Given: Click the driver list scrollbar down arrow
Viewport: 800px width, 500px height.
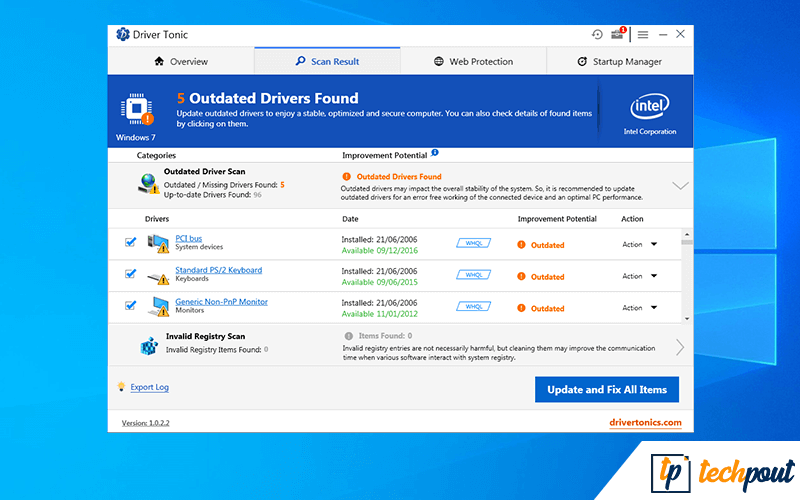Looking at the screenshot, I should point(687,318).
